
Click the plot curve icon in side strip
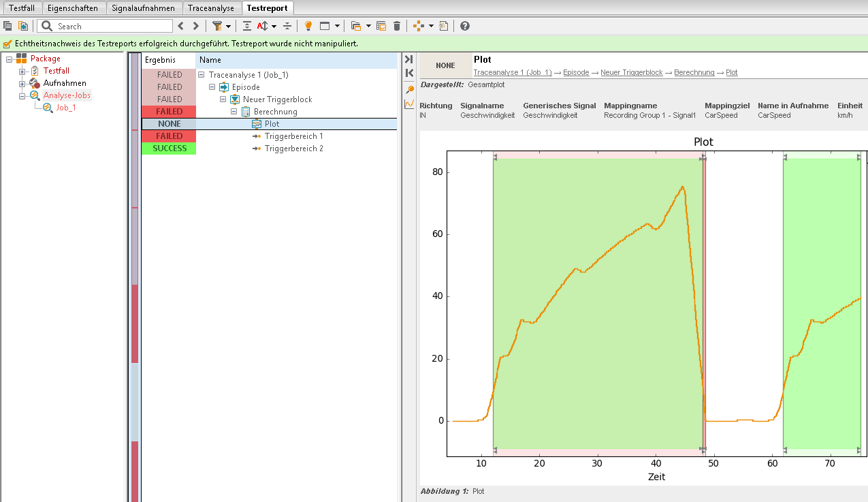409,104
